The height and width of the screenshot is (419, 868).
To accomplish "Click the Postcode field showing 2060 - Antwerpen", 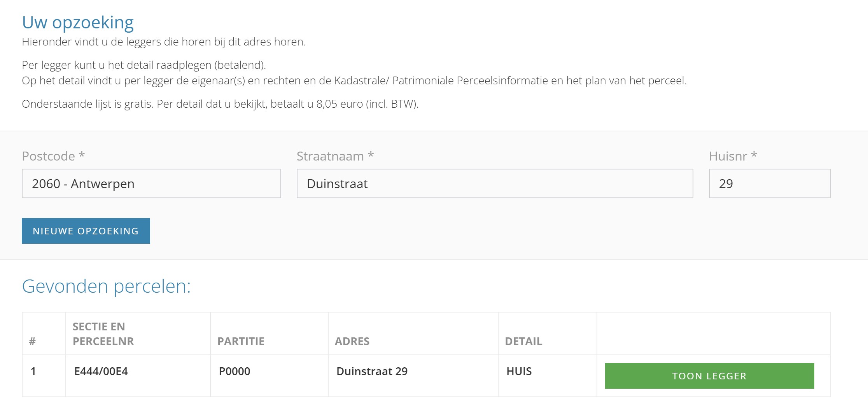I will [151, 183].
